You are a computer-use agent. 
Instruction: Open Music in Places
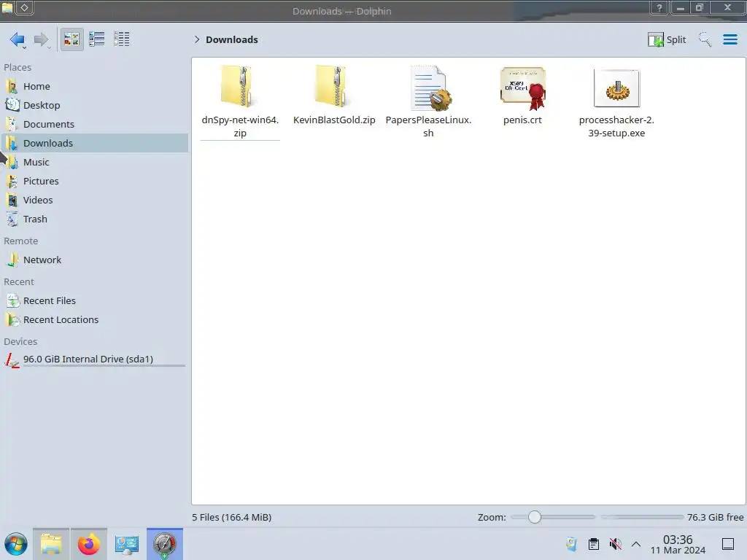pos(94,163)
